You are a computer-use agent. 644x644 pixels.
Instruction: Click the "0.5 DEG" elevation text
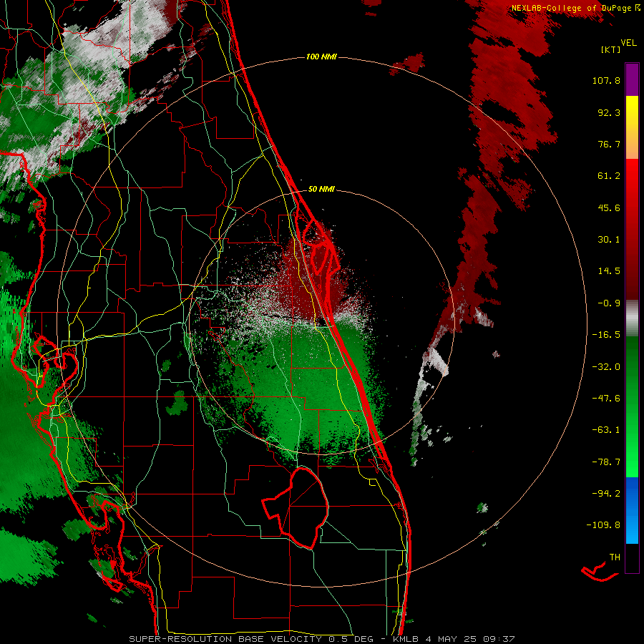(x=352, y=639)
